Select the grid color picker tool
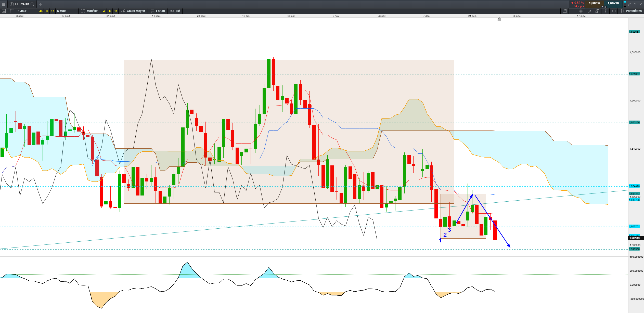This screenshot has width=644, height=313. (x=589, y=11)
